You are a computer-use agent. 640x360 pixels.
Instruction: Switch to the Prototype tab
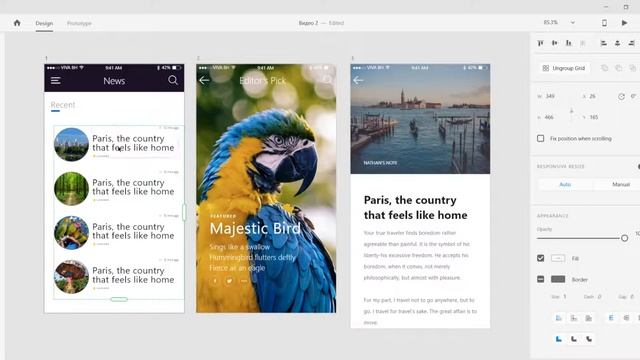click(79, 23)
